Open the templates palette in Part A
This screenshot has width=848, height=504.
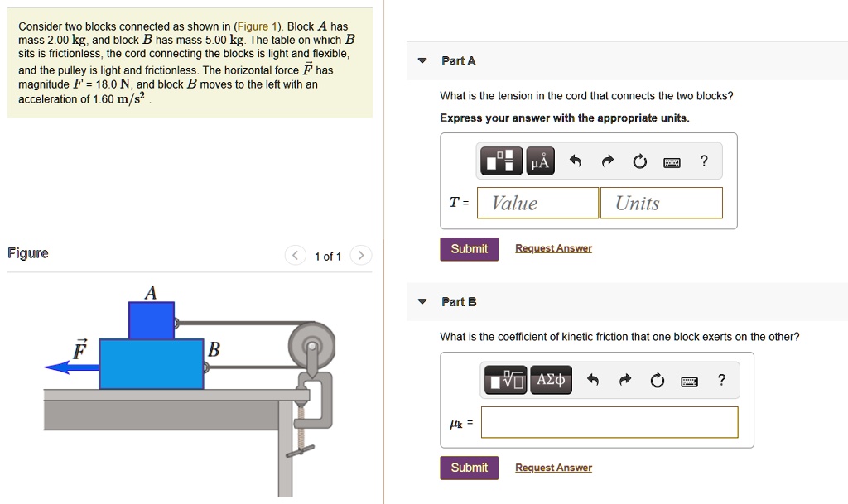[501, 161]
